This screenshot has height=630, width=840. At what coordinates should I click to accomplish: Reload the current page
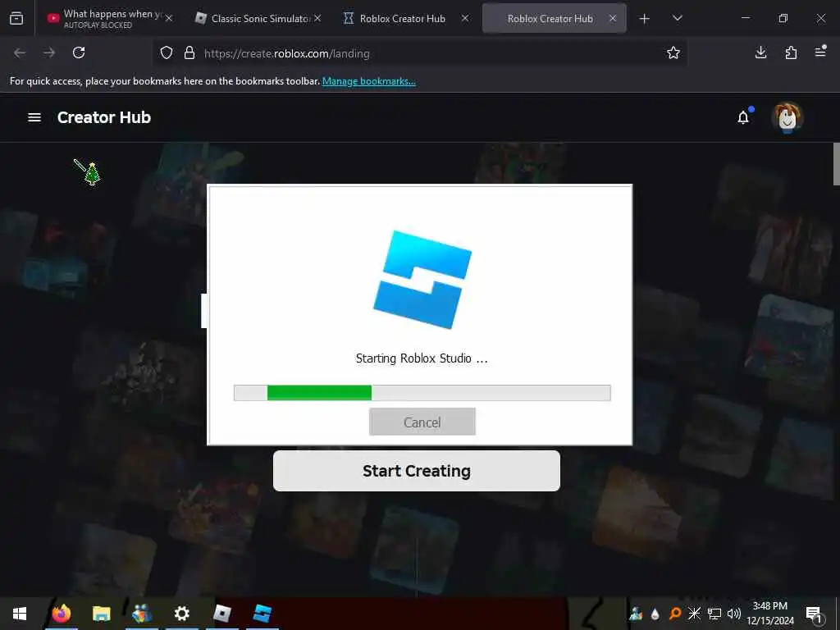coord(79,52)
